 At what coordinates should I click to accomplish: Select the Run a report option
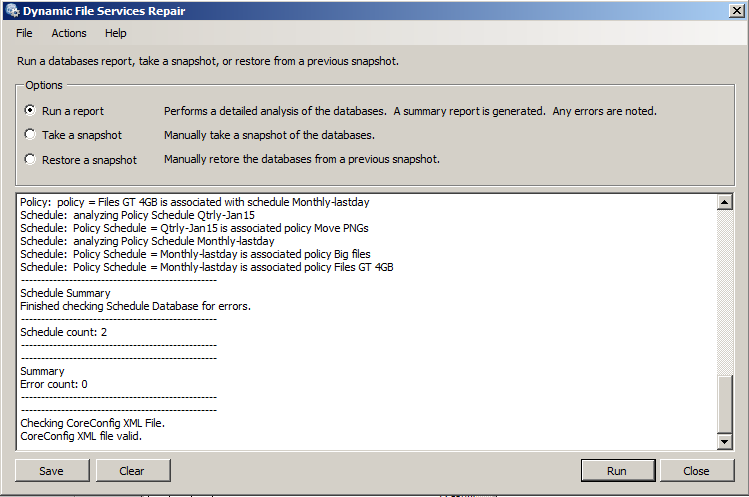coord(31,111)
